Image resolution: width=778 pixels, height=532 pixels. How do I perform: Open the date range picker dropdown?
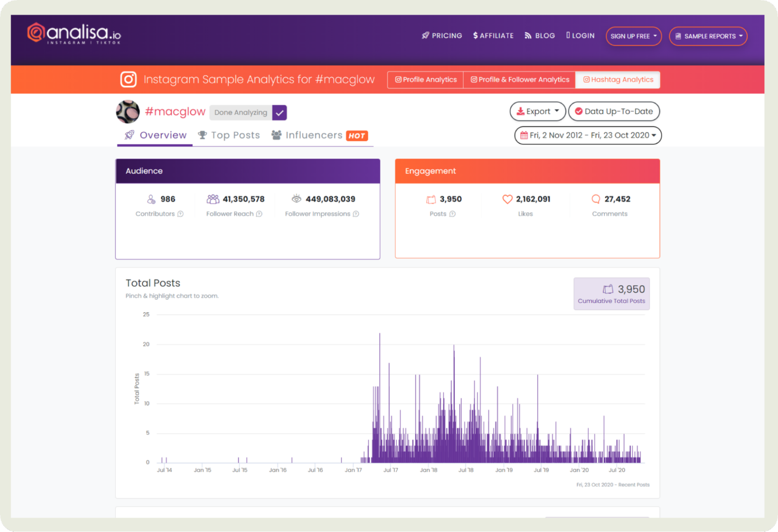(588, 135)
